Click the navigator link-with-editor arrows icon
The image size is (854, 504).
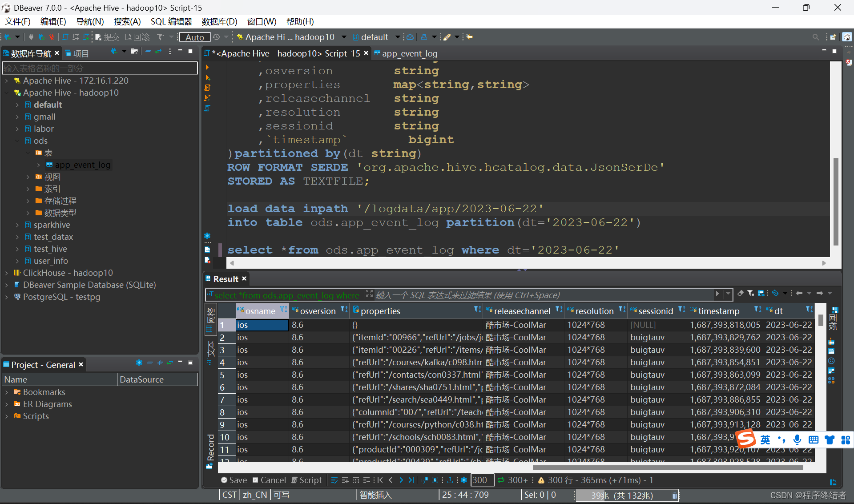pos(158,52)
